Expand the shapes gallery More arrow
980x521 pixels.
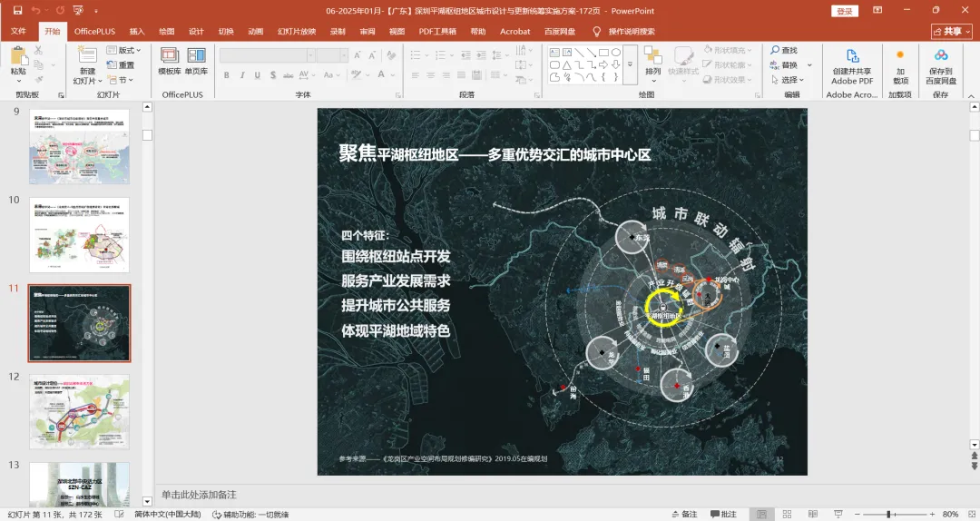point(630,64)
